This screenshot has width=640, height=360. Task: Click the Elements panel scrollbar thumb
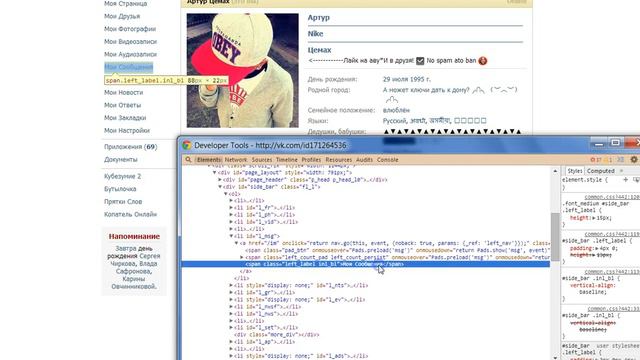pos(555,237)
